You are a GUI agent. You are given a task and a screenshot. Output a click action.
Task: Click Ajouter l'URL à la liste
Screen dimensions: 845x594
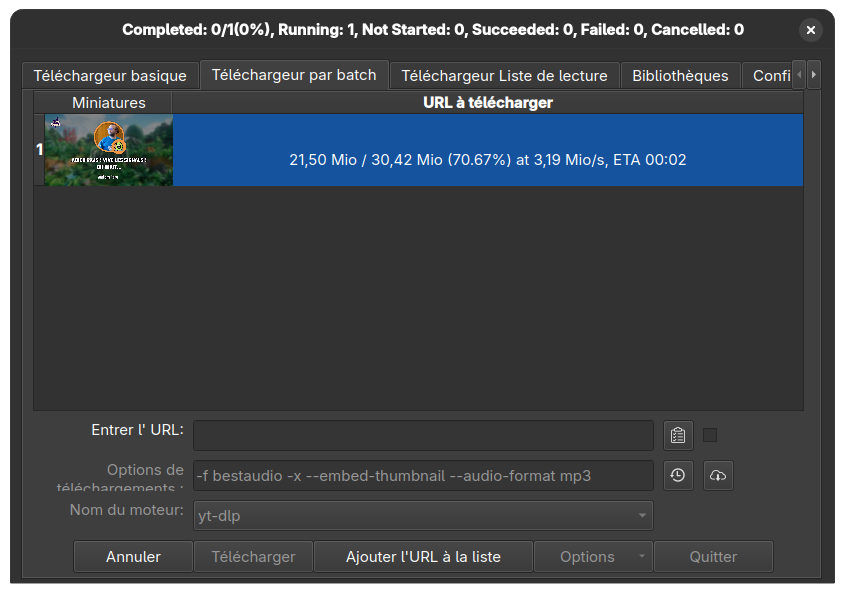click(x=423, y=556)
